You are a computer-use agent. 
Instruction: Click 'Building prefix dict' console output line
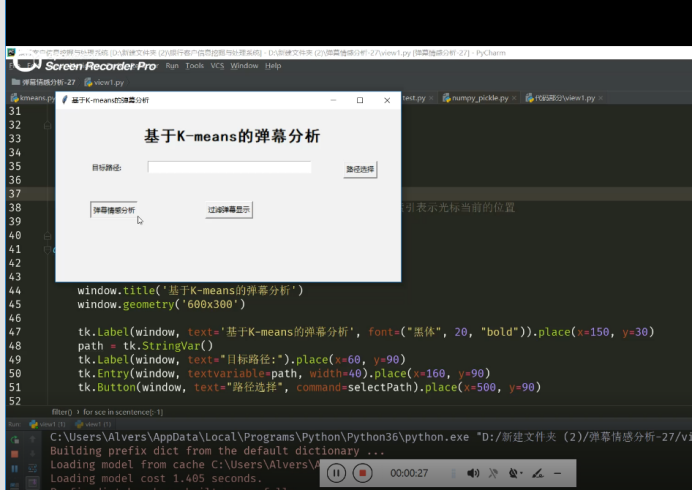point(217,451)
